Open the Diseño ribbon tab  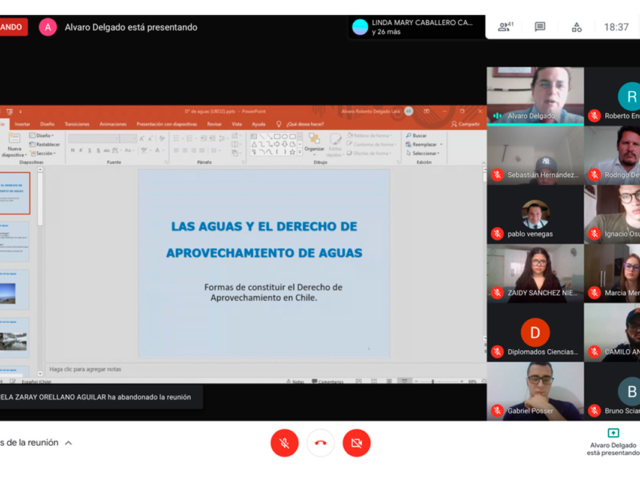47,124
